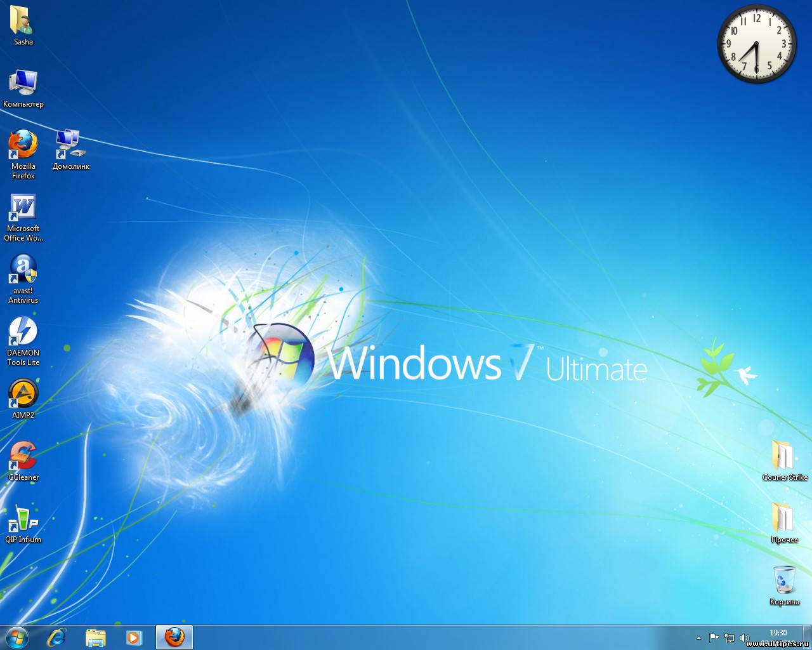The image size is (812, 650).
Task: Select the Компьютер desktop icon
Action: point(23,83)
